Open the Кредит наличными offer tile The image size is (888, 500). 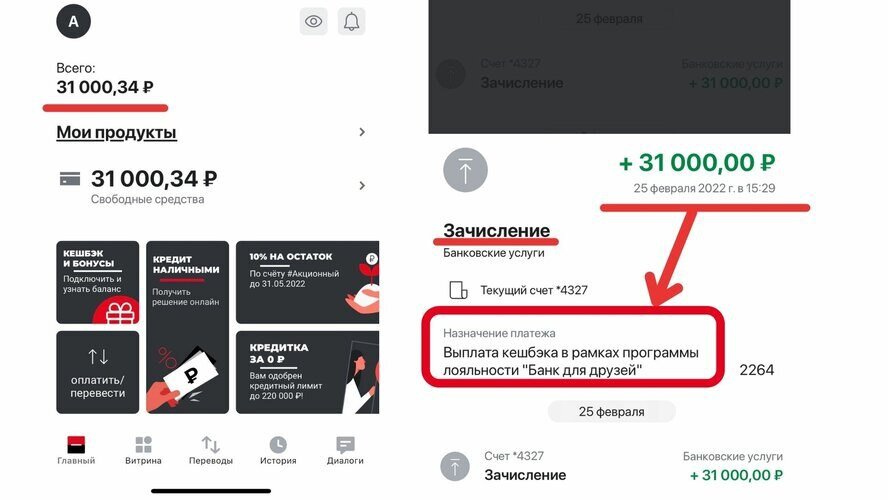coord(187,327)
